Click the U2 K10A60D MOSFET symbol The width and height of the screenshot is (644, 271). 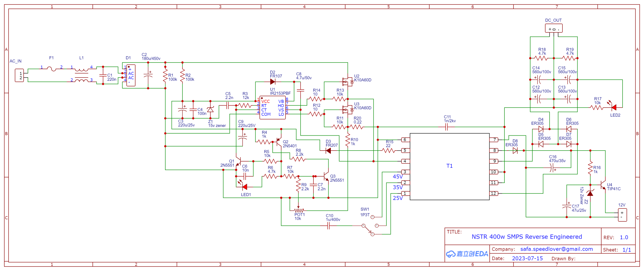point(348,82)
